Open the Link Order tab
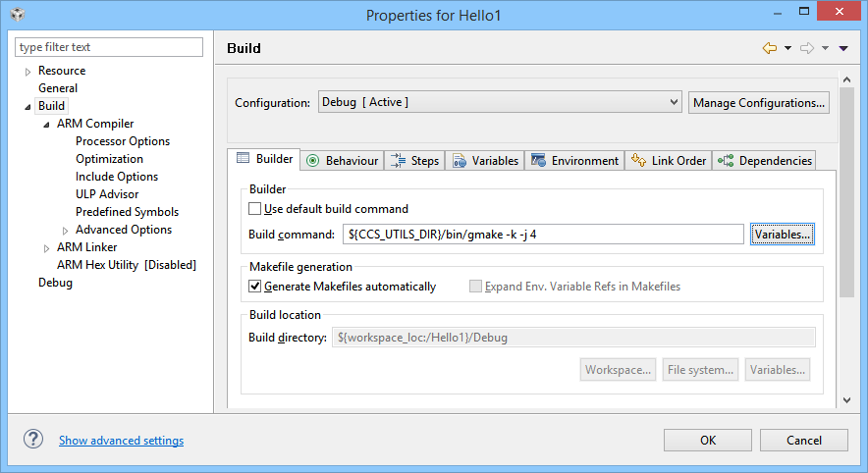868x473 pixels. point(669,160)
